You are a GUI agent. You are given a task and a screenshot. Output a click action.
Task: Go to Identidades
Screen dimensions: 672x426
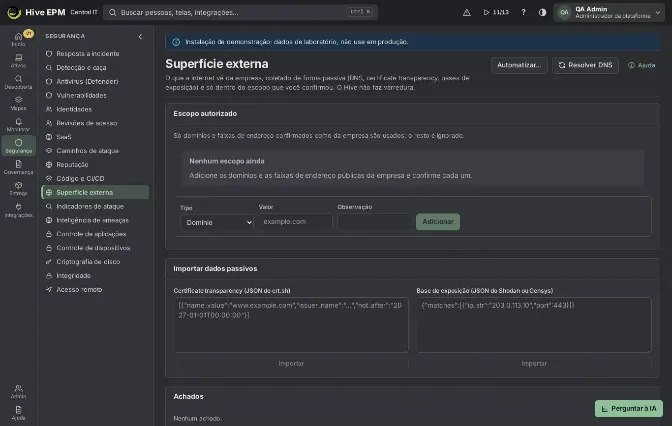[95, 109]
